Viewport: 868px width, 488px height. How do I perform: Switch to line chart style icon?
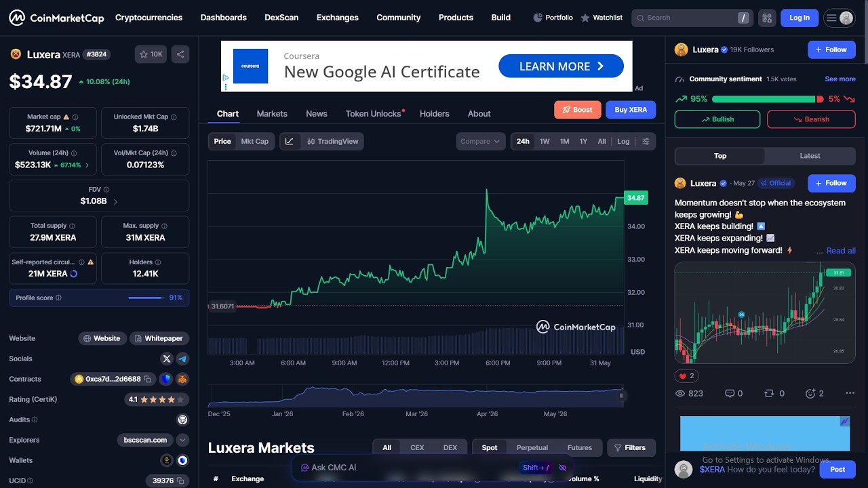[x=290, y=142]
